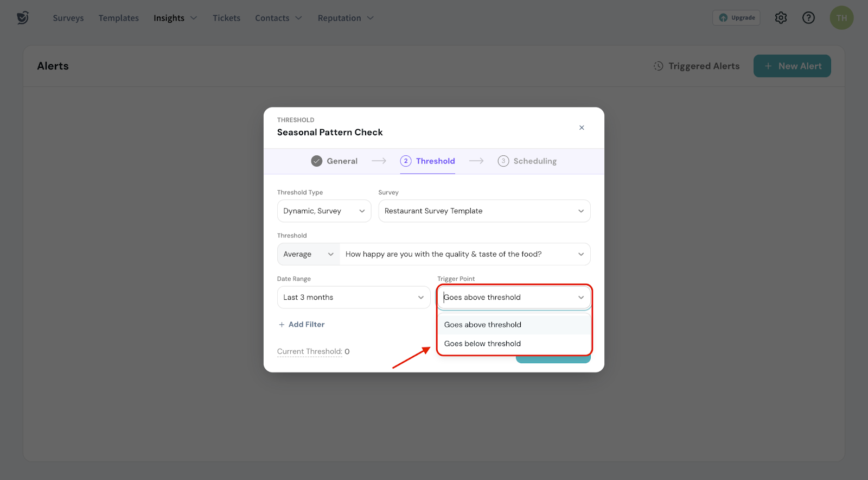Open the Tickets menu item
The width and height of the screenshot is (868, 480).
click(x=226, y=18)
